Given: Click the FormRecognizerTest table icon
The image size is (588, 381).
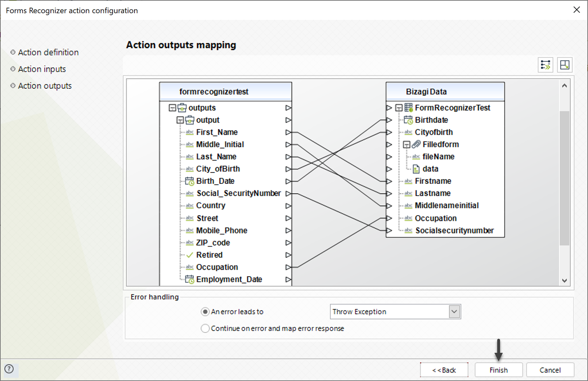Looking at the screenshot, I should pos(409,108).
